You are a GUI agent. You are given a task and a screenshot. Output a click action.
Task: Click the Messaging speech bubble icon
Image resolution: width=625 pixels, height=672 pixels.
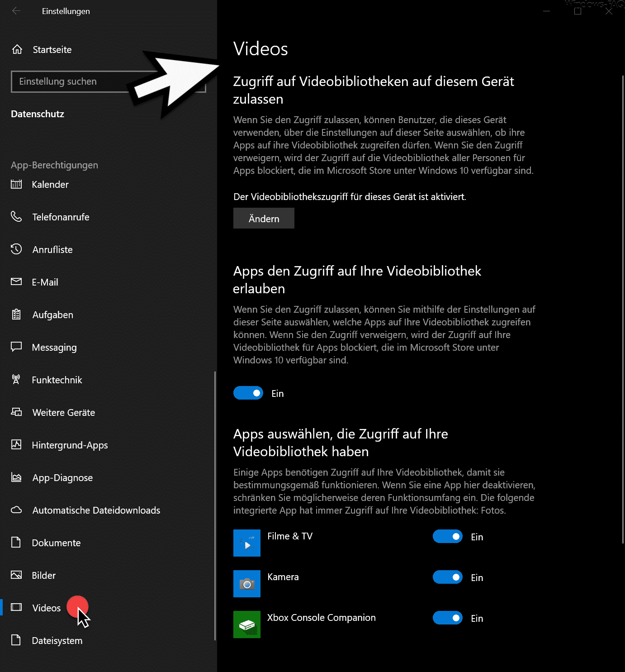coord(16,347)
